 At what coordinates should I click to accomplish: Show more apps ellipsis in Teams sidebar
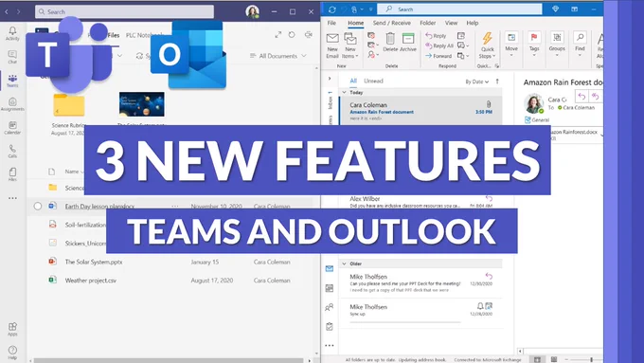click(12, 198)
